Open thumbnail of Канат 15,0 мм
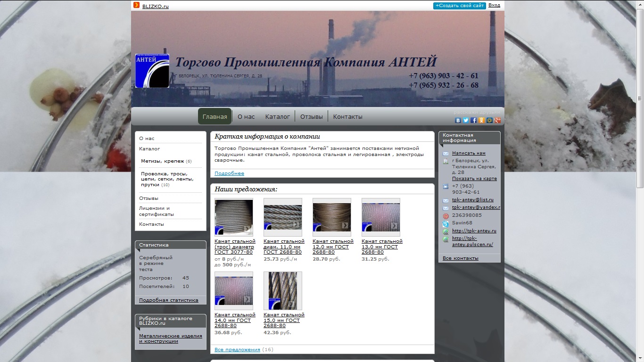 pyautogui.click(x=283, y=291)
